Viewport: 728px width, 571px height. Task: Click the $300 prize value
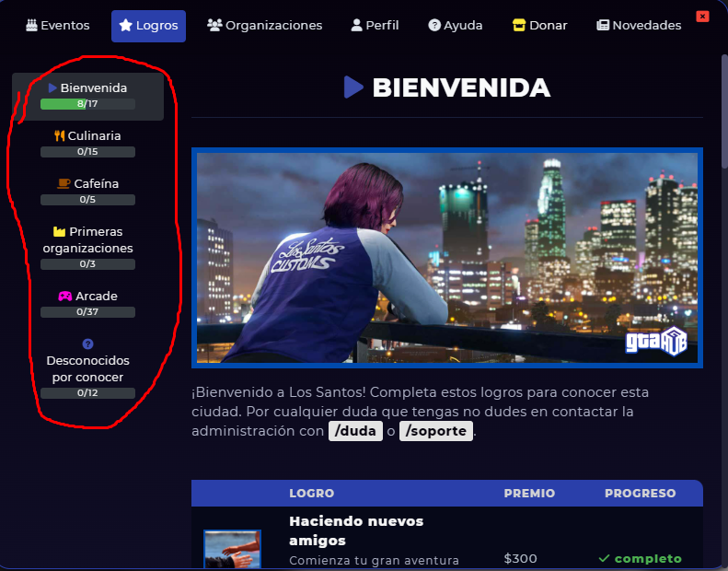click(521, 558)
